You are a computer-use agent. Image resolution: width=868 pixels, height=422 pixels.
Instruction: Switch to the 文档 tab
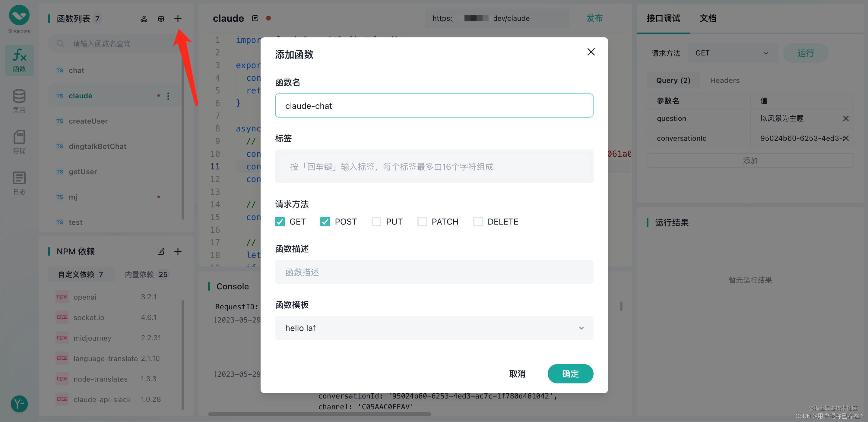point(708,18)
